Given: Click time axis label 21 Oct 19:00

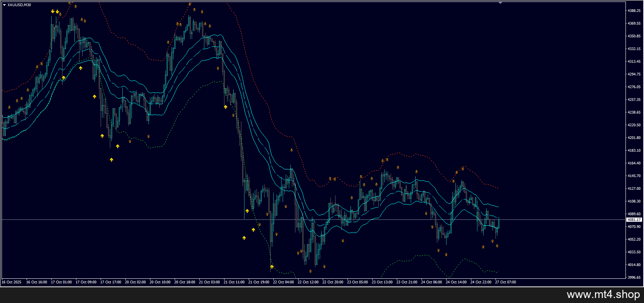Looking at the screenshot, I should (x=259, y=282).
